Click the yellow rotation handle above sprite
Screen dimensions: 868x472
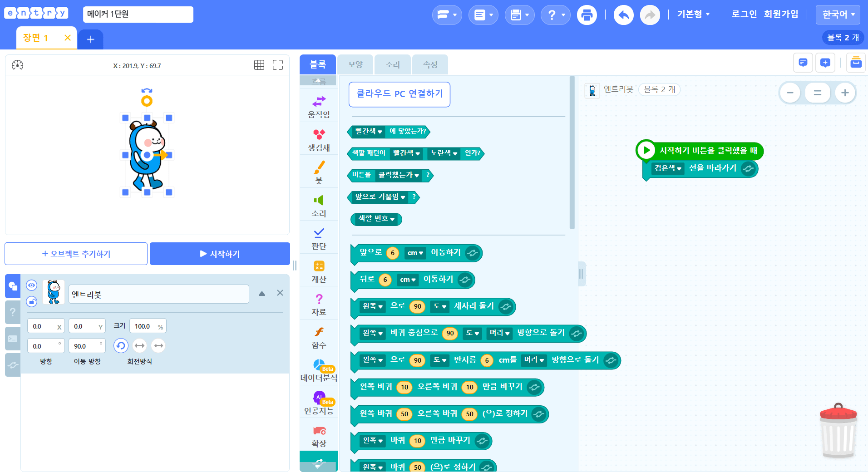point(147,101)
